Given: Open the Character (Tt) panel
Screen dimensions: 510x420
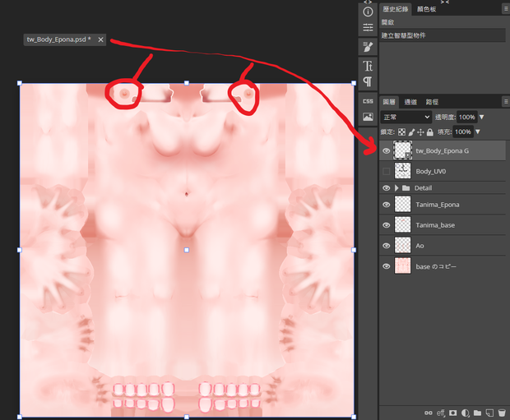Looking at the screenshot, I should coord(368,66).
